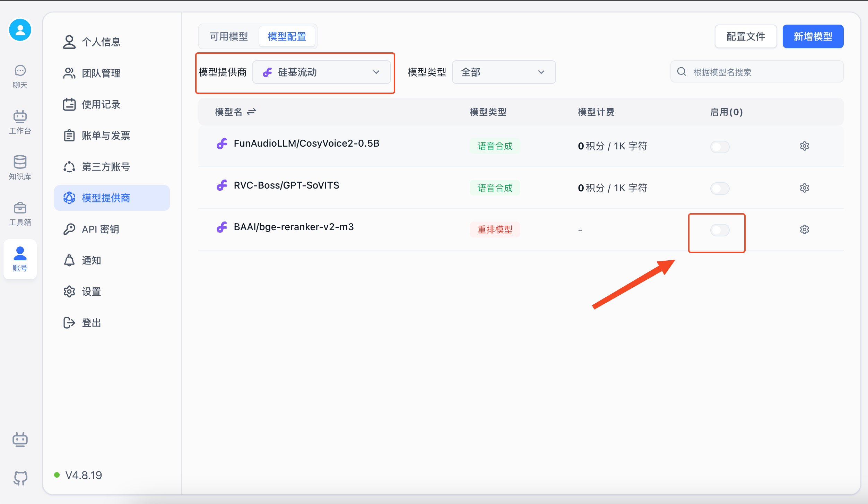The image size is (868, 504).
Task: Switch to the 可用模型 tab
Action: pos(229,36)
